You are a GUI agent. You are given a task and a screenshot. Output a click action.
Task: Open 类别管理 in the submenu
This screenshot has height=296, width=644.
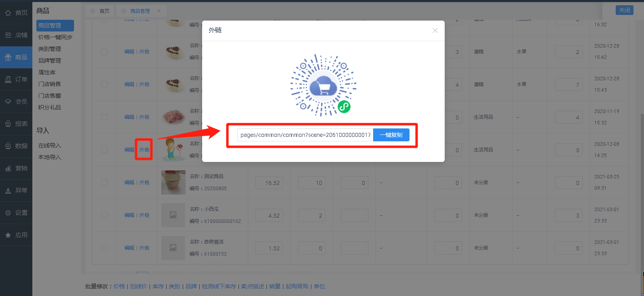click(50, 49)
